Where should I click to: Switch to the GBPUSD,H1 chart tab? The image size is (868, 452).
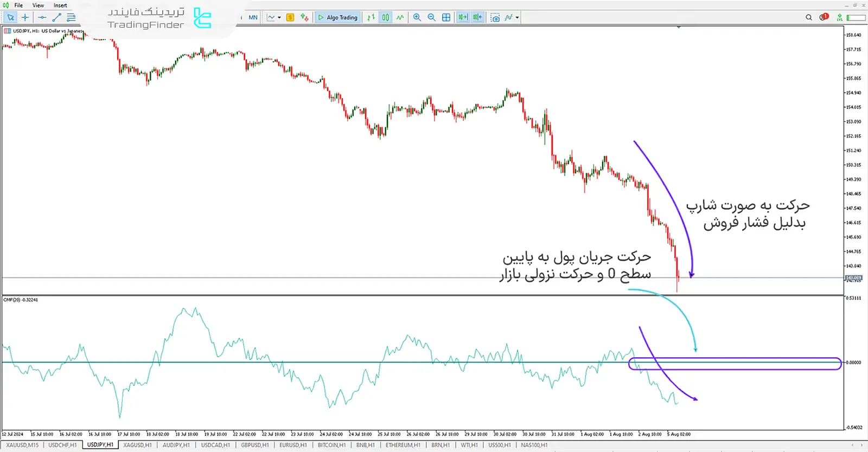click(255, 445)
